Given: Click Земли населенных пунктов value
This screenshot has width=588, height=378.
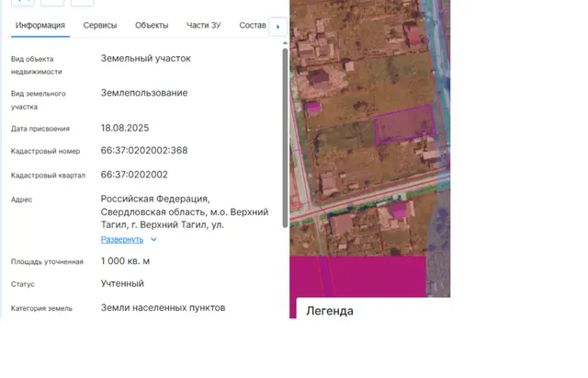Looking at the screenshot, I should click(164, 308).
